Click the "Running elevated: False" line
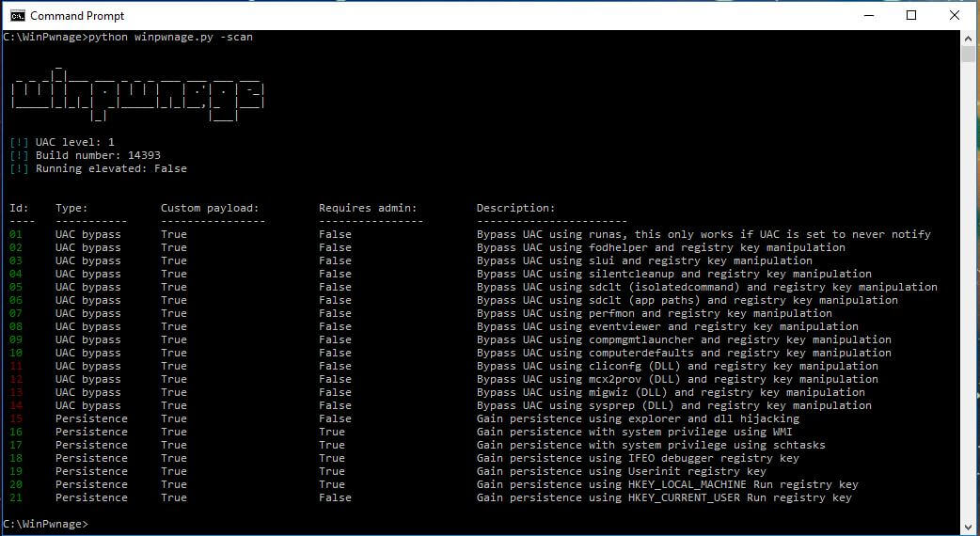Image resolution: width=980 pixels, height=536 pixels. click(111, 169)
